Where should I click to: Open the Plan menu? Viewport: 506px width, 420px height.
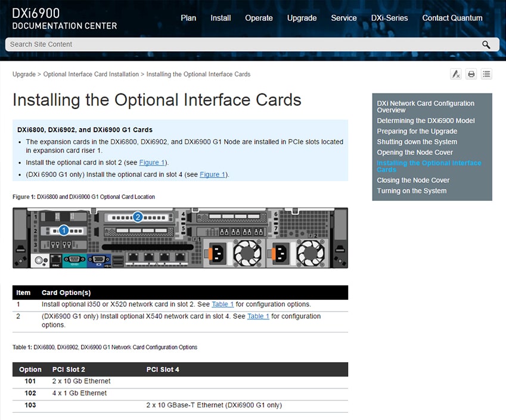[188, 18]
